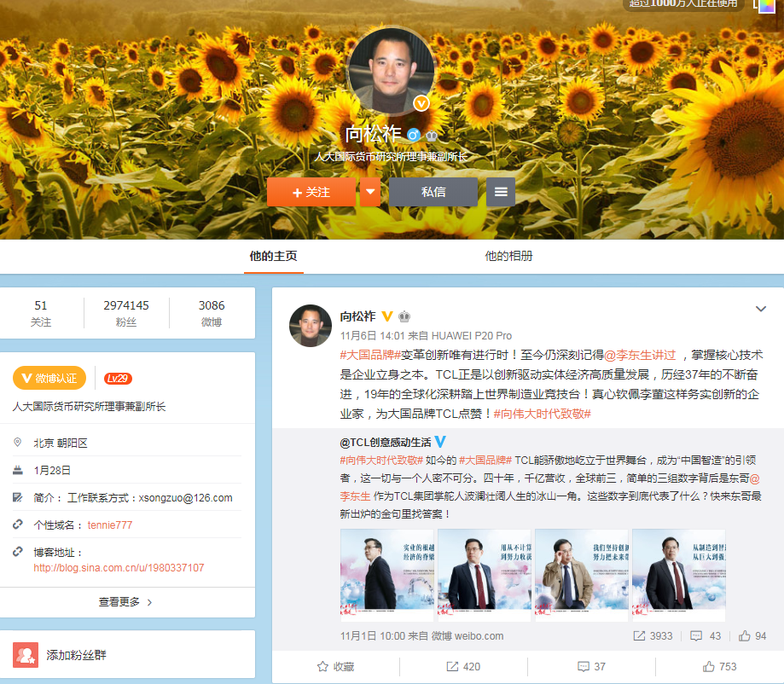Click the crown membership icon beside header name
This screenshot has height=684, width=784.
tap(432, 135)
